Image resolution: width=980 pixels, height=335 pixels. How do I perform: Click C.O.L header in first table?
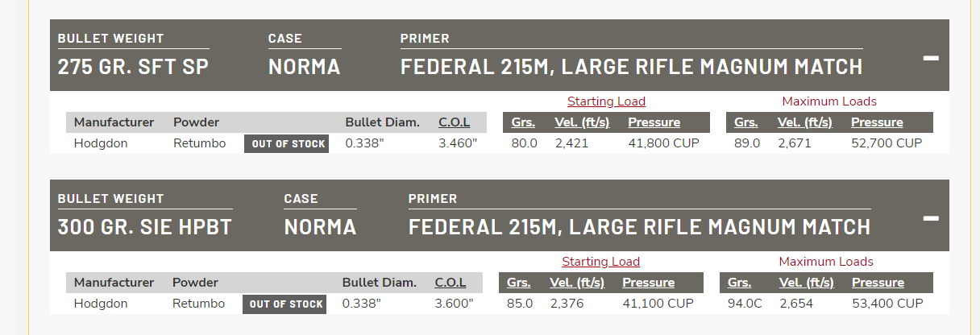point(454,122)
